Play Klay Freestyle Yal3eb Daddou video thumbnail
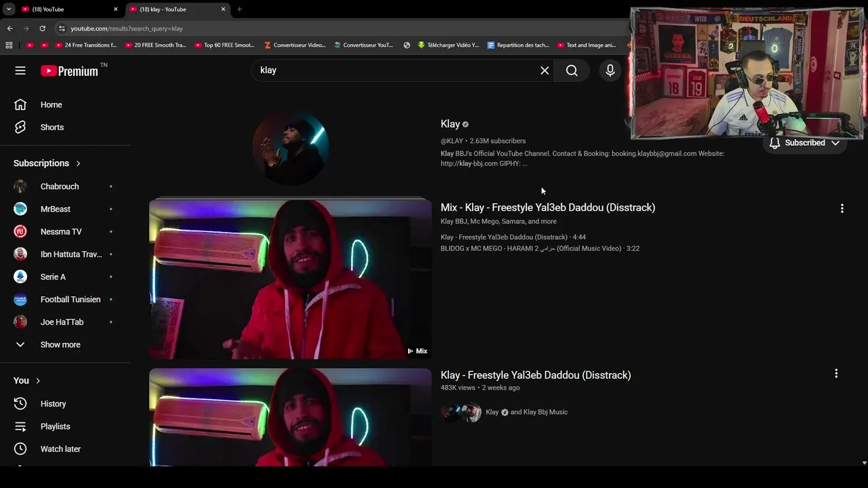Viewport: 868px width, 488px height. point(290,418)
